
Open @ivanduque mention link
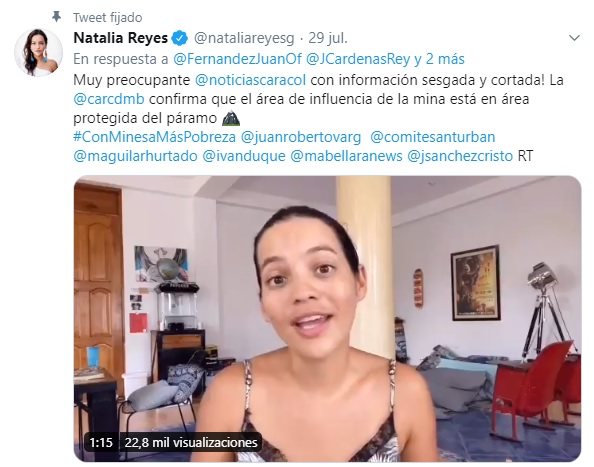pos(244,156)
